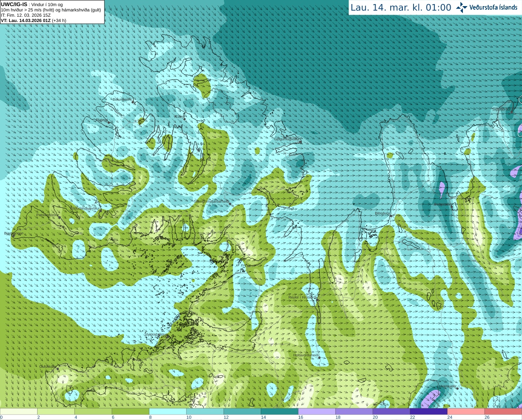Click the VT: Lau. 14.03.2026 01Z line
This screenshot has height=420, width=522.
[x=33, y=20]
